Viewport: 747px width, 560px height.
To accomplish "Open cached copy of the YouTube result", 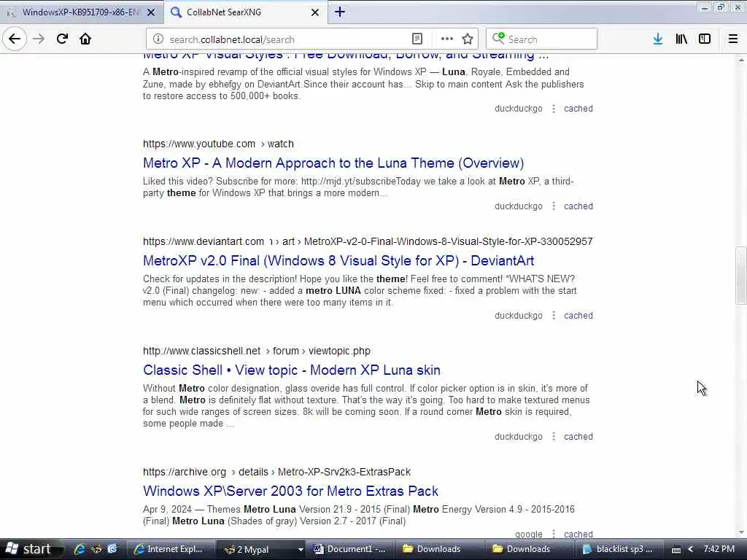I will 578,206.
